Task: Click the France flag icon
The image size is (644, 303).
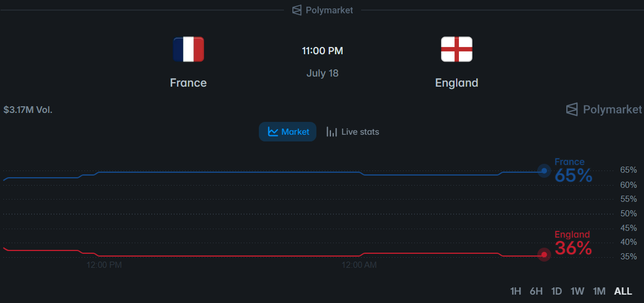Action: click(188, 49)
